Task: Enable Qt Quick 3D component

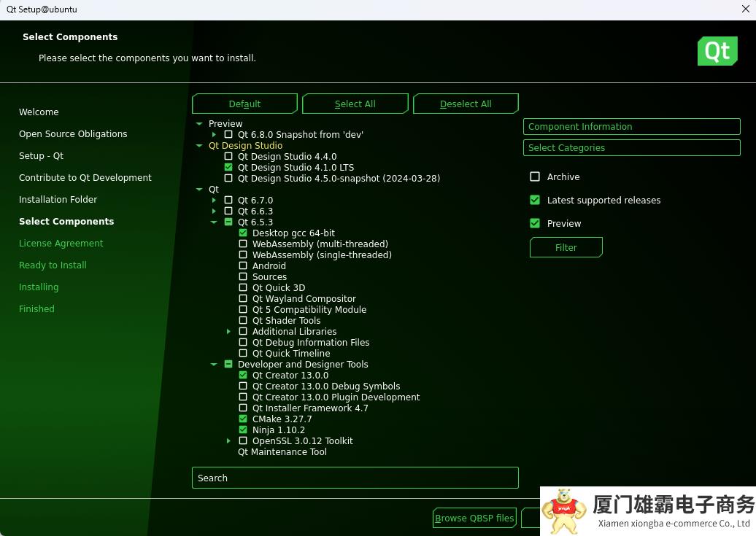Action: [243, 288]
